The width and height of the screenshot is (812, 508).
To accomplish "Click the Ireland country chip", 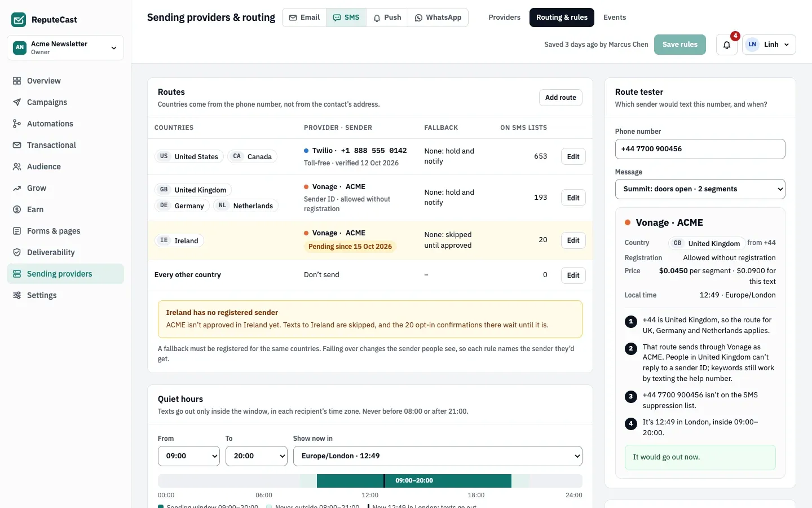I will (179, 240).
